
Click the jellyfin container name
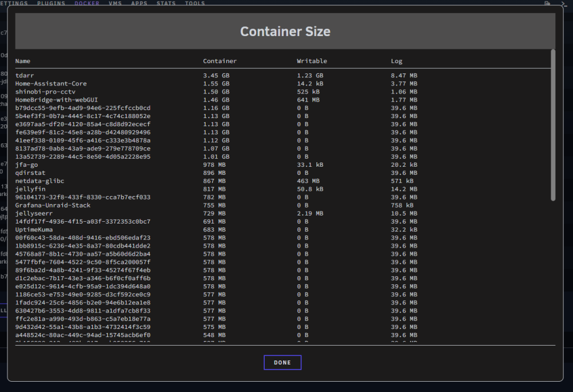coord(30,189)
